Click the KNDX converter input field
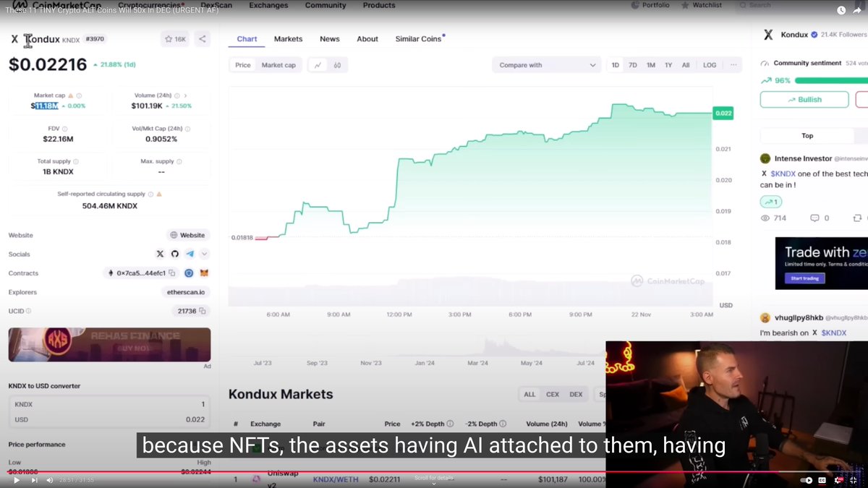 click(110, 405)
